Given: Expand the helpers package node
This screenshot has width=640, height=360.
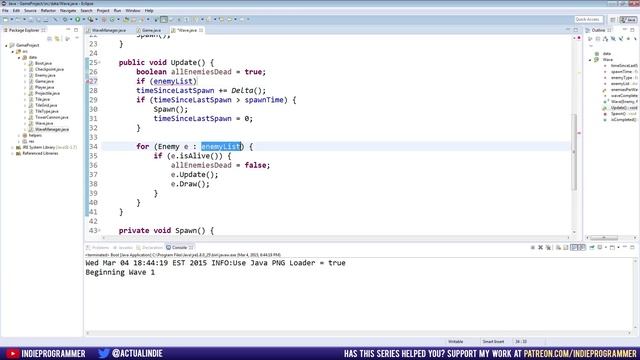Looking at the screenshot, I should pos(19,136).
